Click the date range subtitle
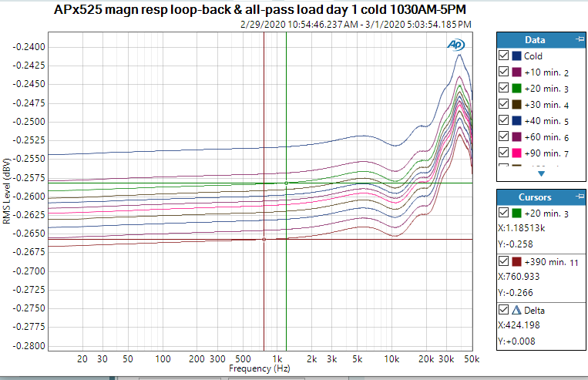The width and height of the screenshot is (588, 380). [x=355, y=25]
